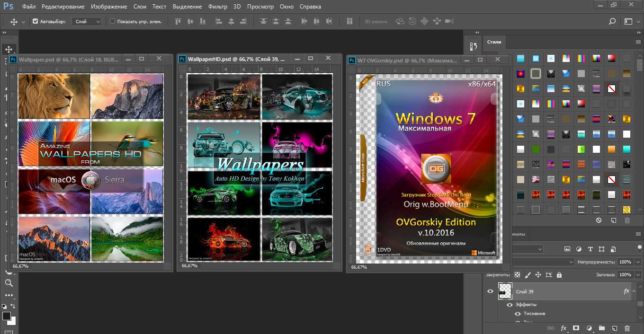Apply the solid green style swatch
Image resolution: width=644 pixels, height=334 pixels.
(535, 149)
